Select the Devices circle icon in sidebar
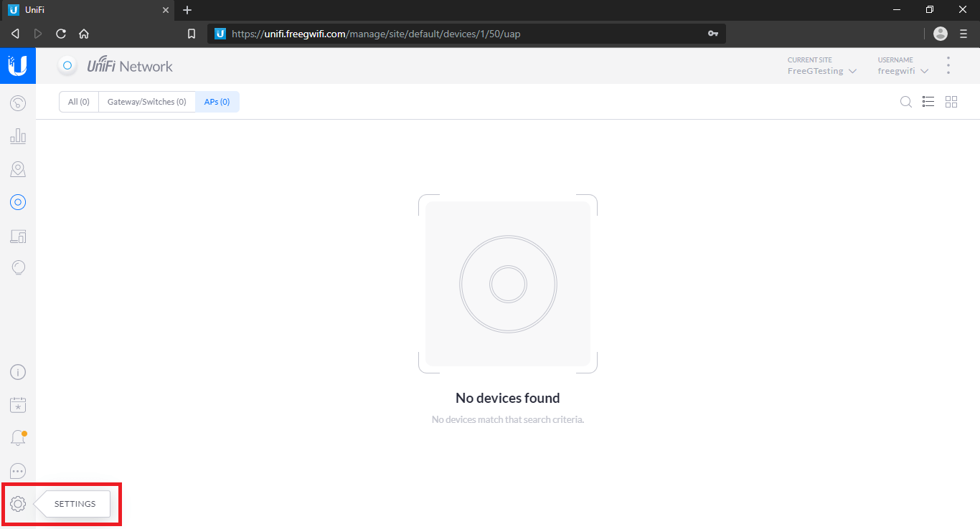The width and height of the screenshot is (980, 529). pyautogui.click(x=18, y=202)
